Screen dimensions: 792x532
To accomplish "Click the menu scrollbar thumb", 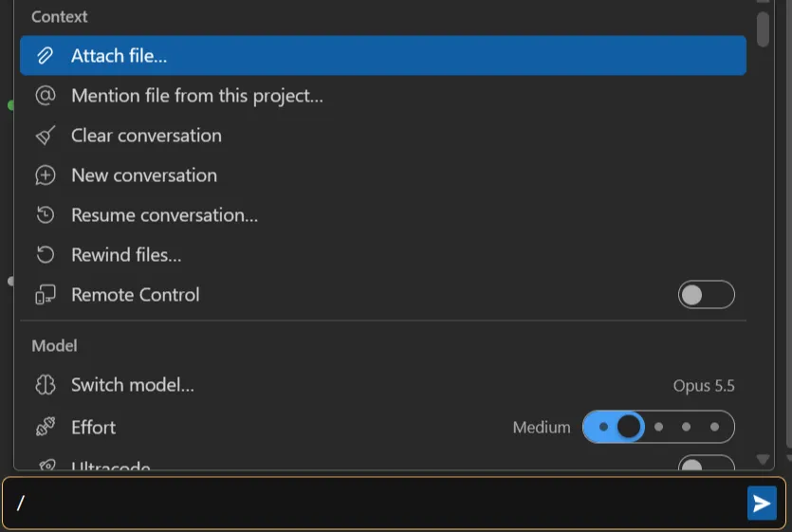I will [763, 28].
